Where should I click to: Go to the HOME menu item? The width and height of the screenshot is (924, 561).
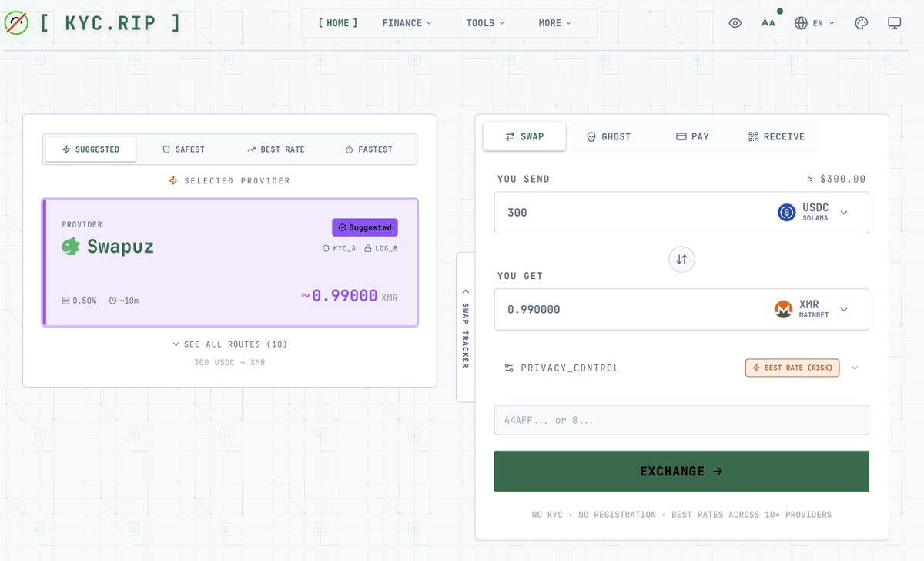338,23
